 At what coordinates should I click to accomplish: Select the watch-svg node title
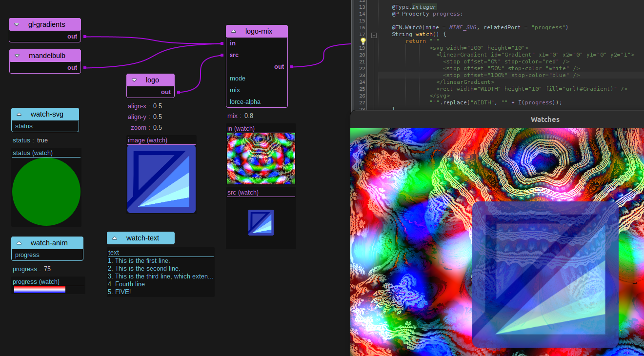click(x=47, y=114)
